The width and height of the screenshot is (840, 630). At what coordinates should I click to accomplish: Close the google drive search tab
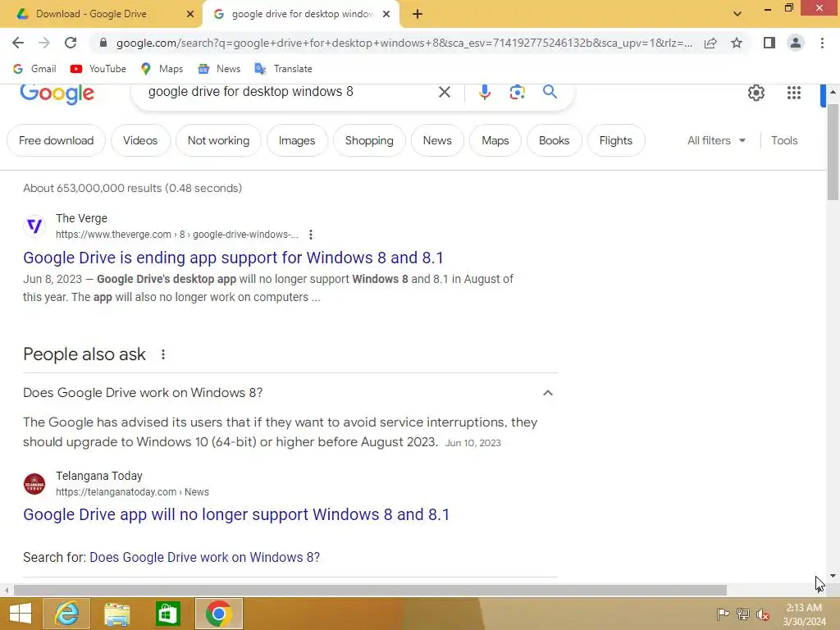tap(386, 14)
